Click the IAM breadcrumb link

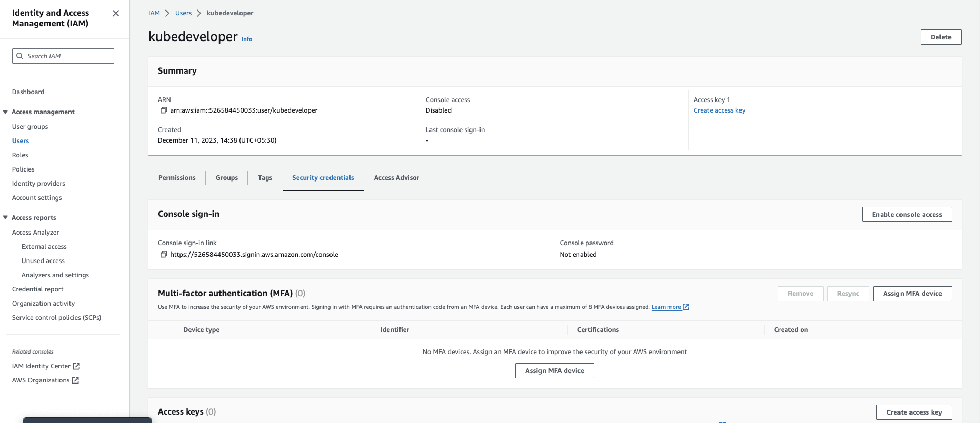[154, 13]
